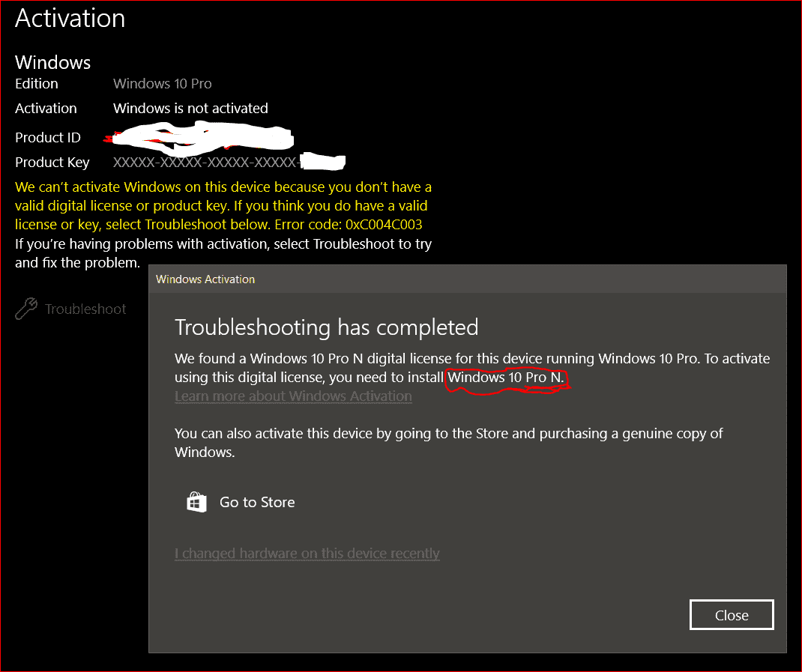Click the Windows 10 Pro edition value

click(x=162, y=83)
